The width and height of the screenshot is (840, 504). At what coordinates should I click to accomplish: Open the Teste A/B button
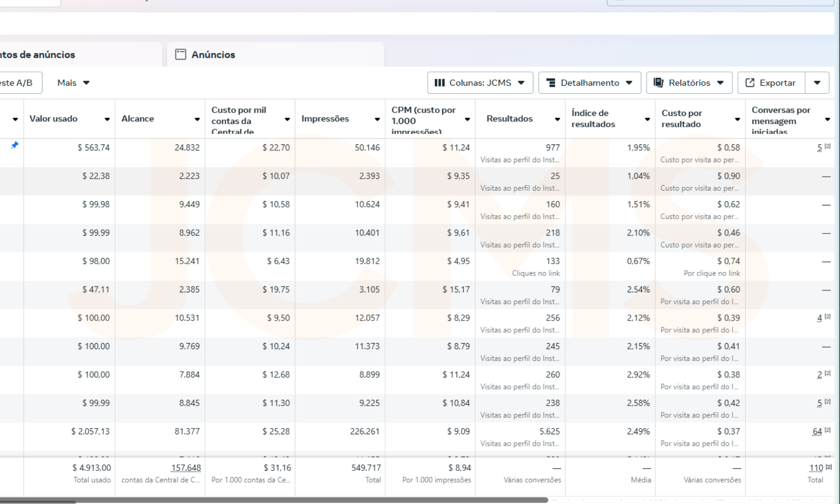pos(21,83)
